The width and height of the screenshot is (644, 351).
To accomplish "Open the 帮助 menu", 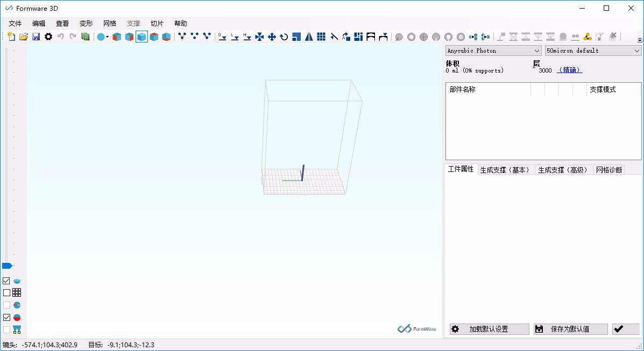I will (x=181, y=24).
